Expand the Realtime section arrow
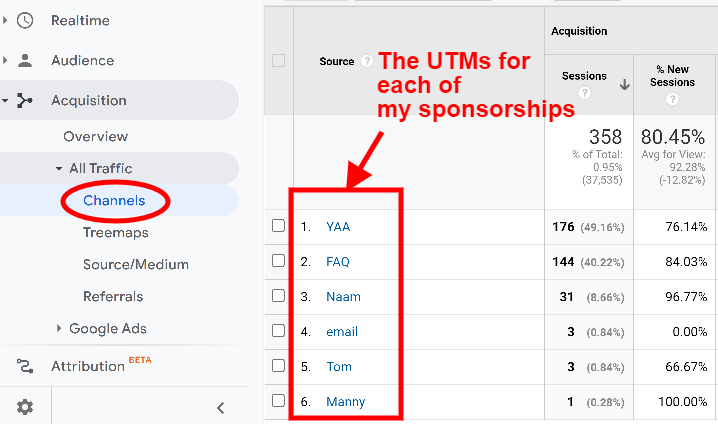Image resolution: width=718 pixels, height=424 pixels. click(5, 21)
